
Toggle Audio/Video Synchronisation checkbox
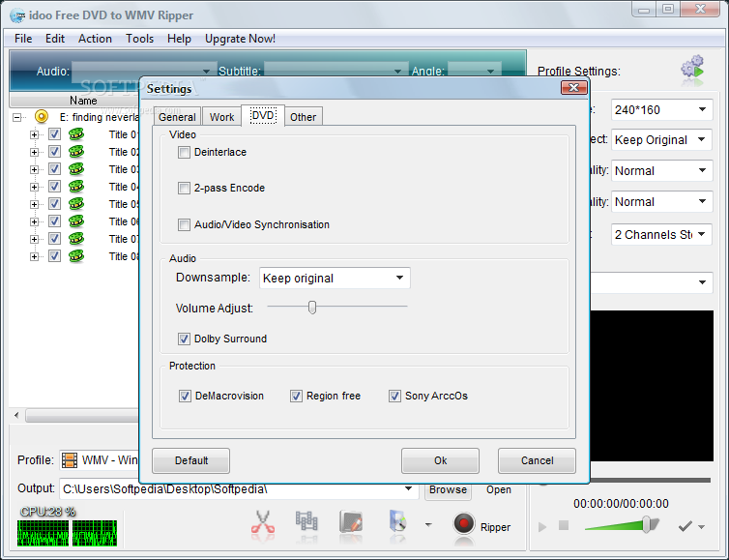click(184, 224)
